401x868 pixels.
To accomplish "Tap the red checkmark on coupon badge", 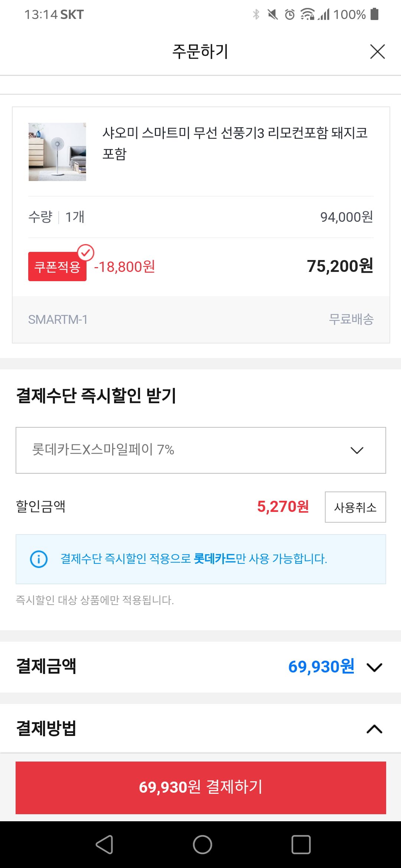I will point(86,253).
